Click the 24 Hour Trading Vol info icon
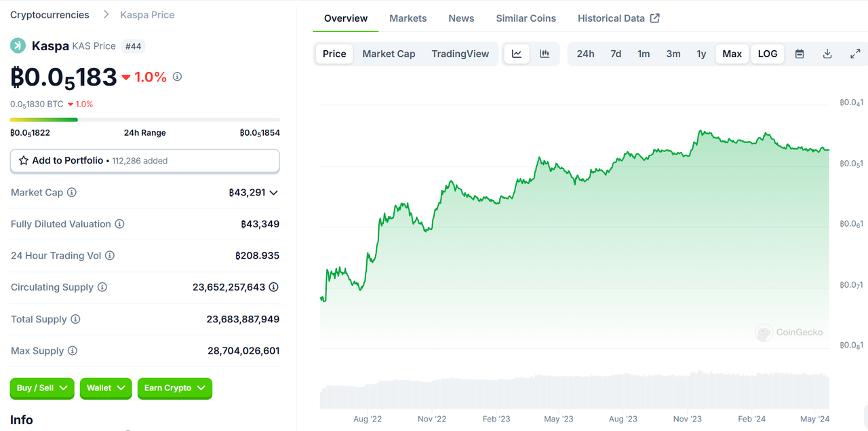 point(110,256)
